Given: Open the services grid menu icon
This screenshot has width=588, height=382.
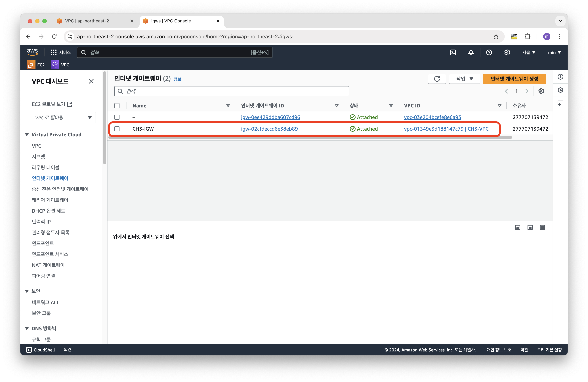Looking at the screenshot, I should click(53, 53).
